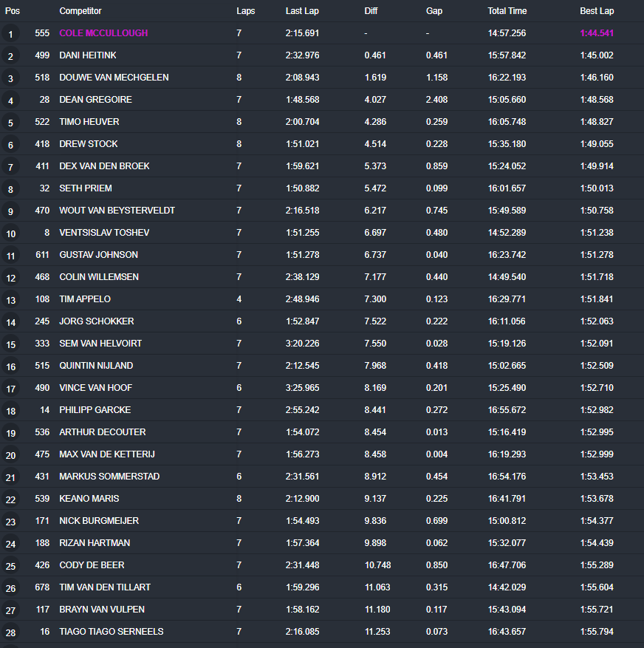Screen dimensions: 644x648
Task: Select competitor TIM VAN DEN TILLART
Action: click(105, 587)
